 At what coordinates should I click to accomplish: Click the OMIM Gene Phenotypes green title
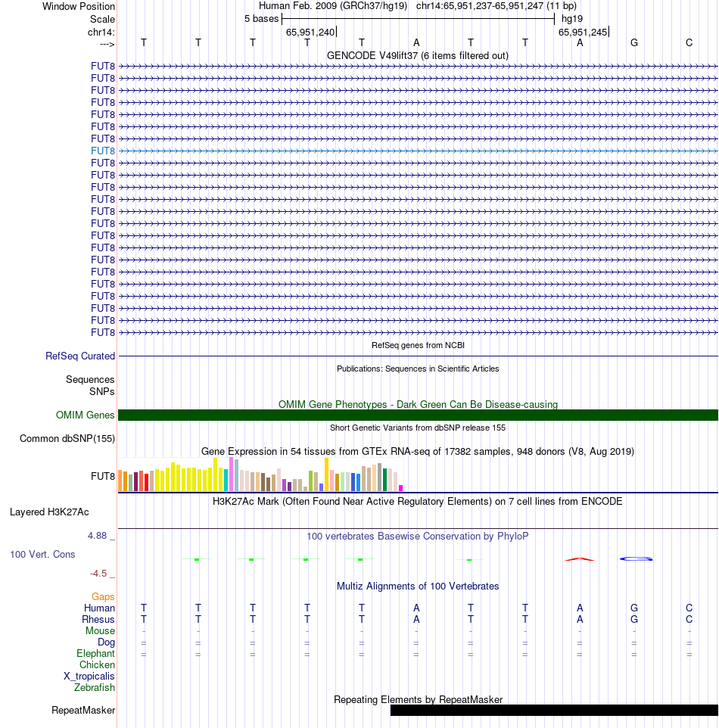(418, 404)
